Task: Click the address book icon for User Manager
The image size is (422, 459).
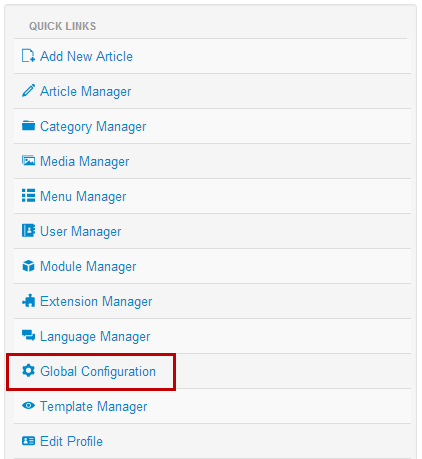Action: pyautogui.click(x=28, y=230)
